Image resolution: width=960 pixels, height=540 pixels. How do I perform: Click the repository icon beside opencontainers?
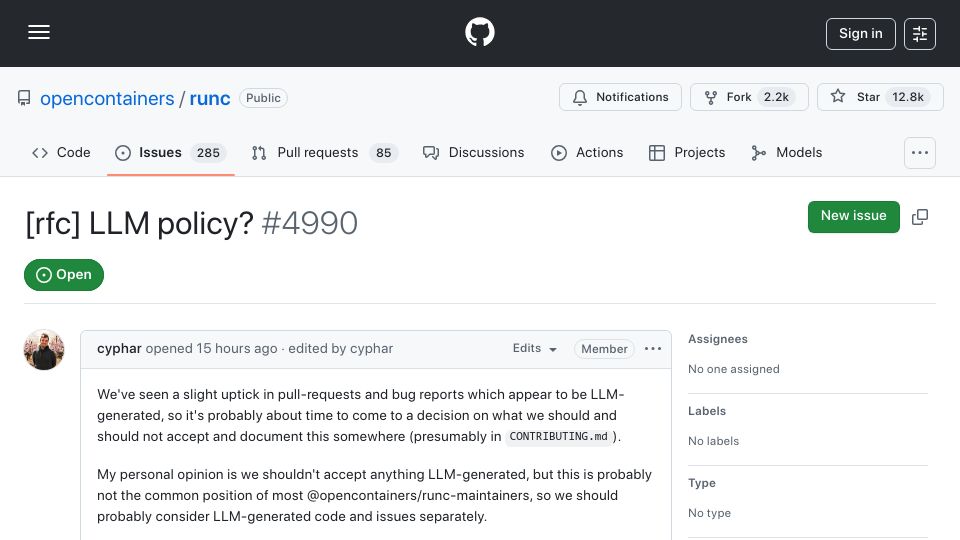tap(24, 98)
